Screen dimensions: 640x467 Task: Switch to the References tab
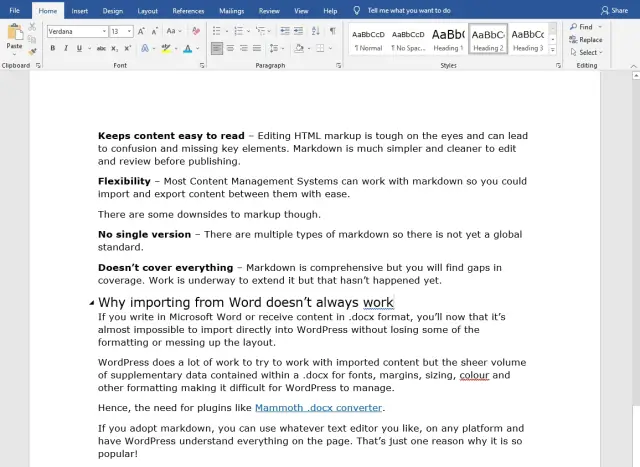click(188, 11)
